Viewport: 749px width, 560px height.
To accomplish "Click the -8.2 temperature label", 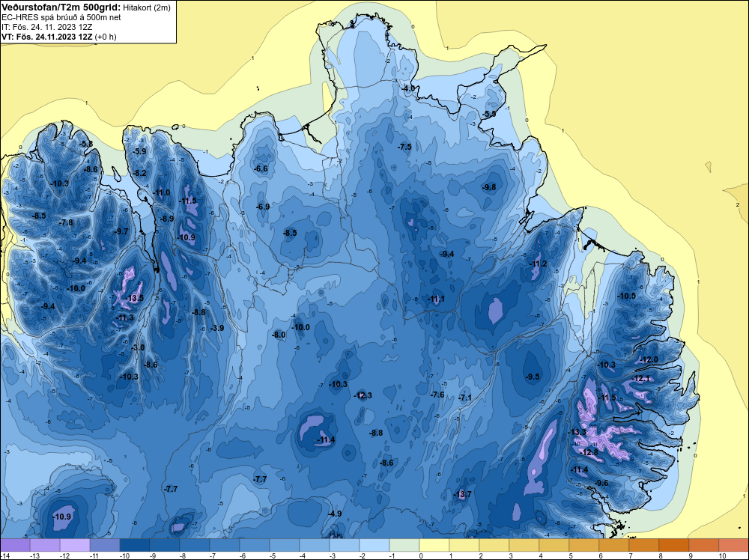I will [x=140, y=173].
